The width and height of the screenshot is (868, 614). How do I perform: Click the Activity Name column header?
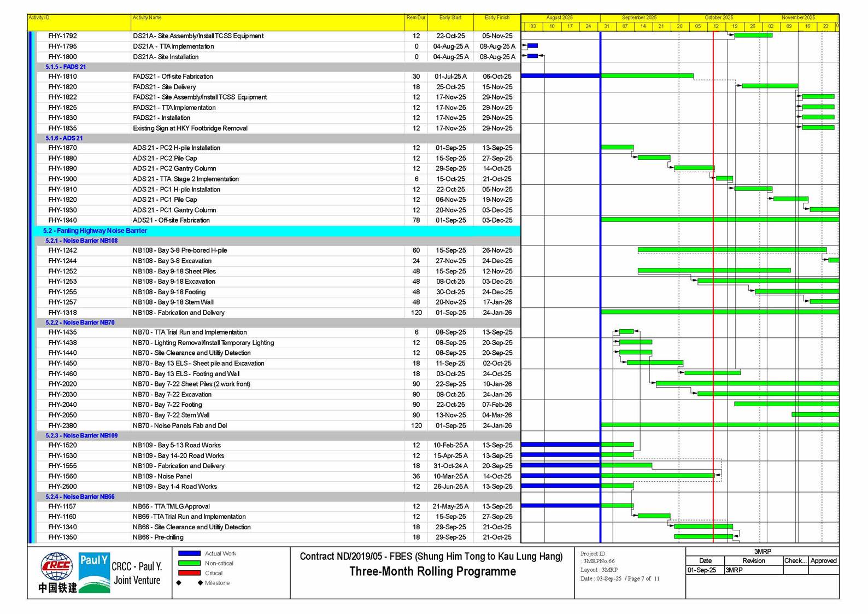click(x=268, y=22)
